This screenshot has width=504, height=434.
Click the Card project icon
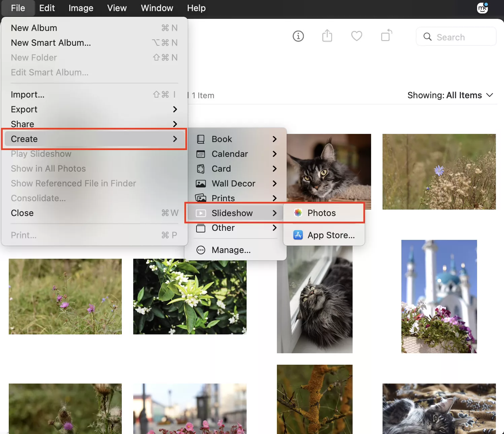coord(201,169)
